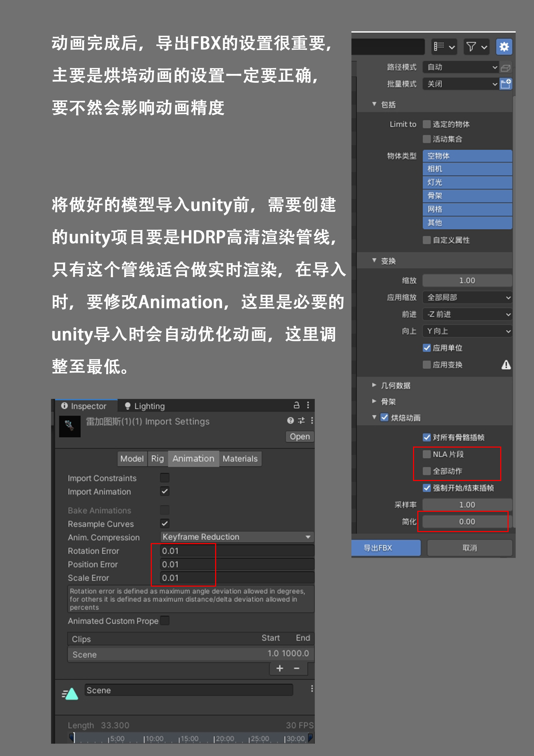
Task: Toggle the Import Constraints checkbox
Action: pos(165,478)
